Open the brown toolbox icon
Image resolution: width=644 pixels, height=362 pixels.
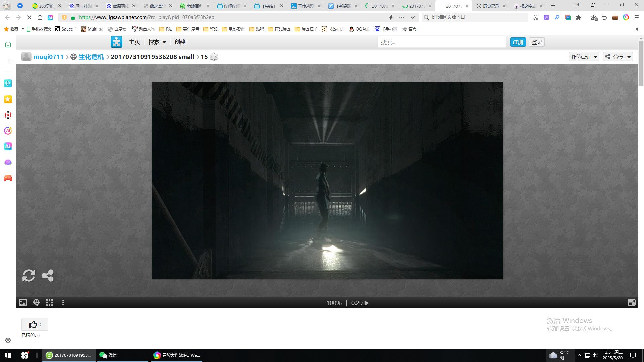(x=615, y=17)
